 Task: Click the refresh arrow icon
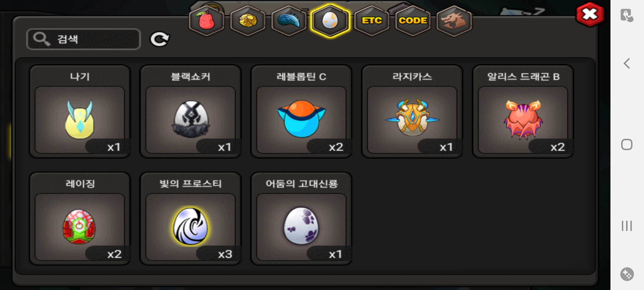click(x=159, y=39)
